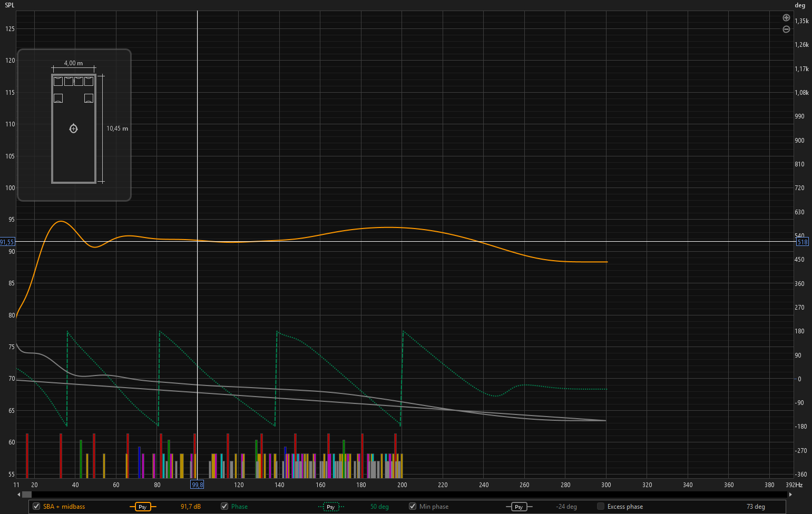Click the 392Hz axis end label

click(794, 485)
